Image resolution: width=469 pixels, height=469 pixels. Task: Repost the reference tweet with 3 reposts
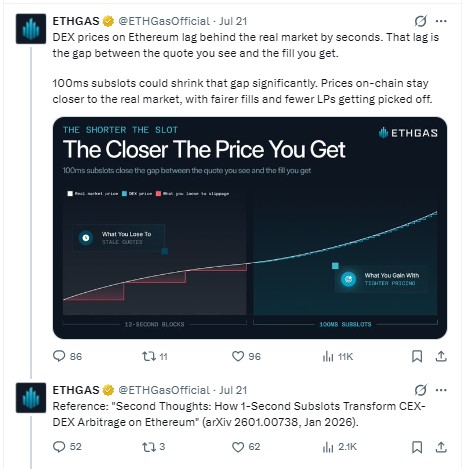(154, 447)
